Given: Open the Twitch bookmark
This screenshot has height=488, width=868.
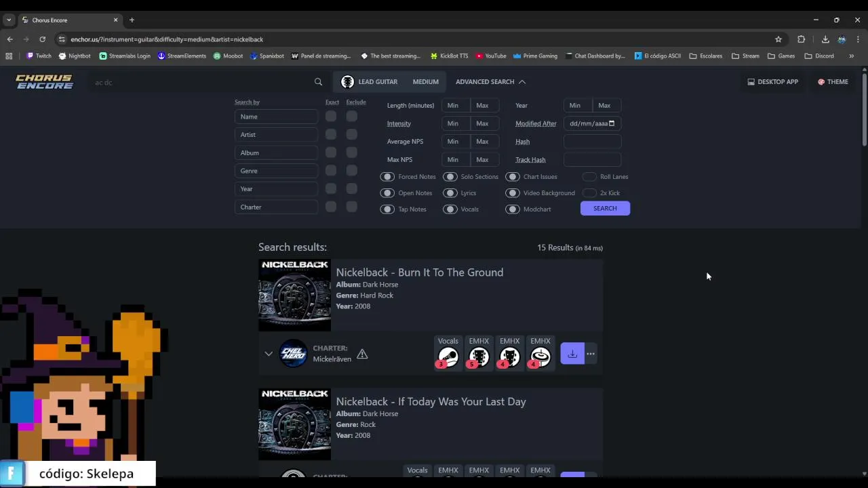Looking at the screenshot, I should 39,56.
